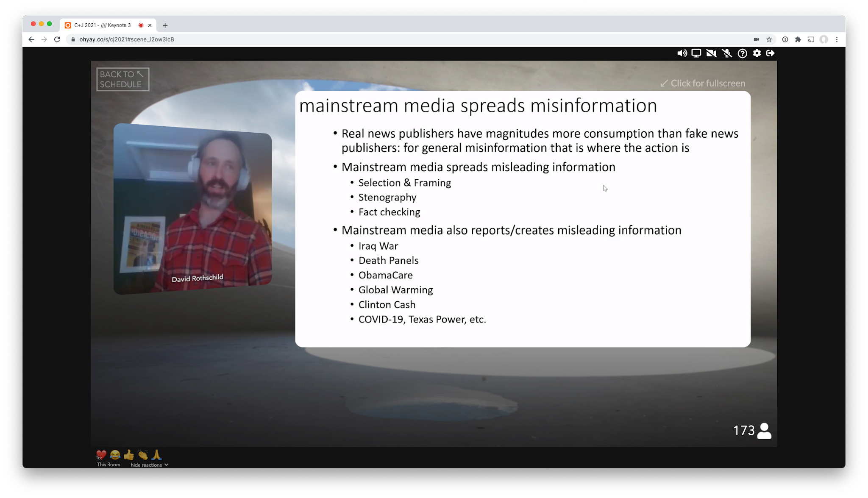Turn on the disabled camera icon
The image size is (868, 498).
pos(711,53)
